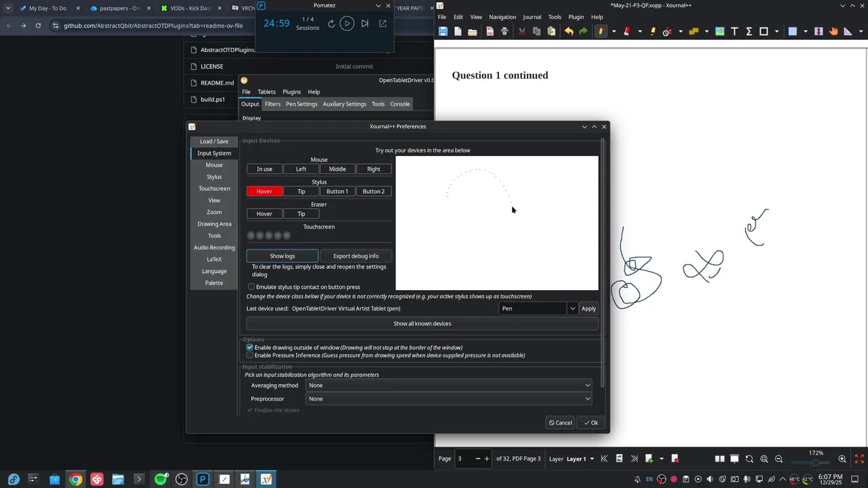Open the Averaging method dropdown
This screenshot has height=488, width=868.
click(x=449, y=385)
